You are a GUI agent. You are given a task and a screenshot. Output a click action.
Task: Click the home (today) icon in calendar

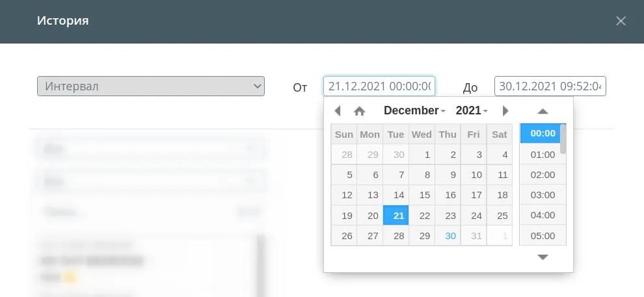pyautogui.click(x=359, y=110)
